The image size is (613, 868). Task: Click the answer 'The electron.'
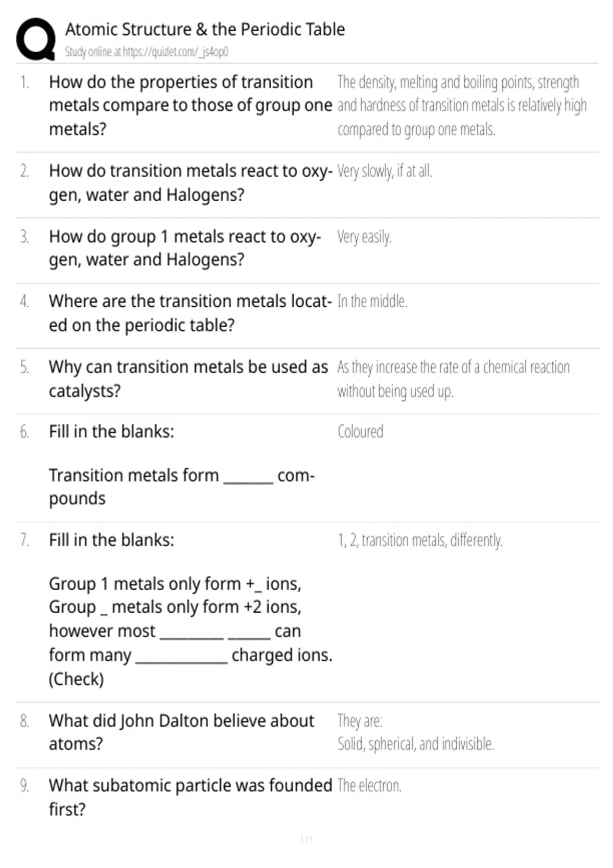pyautogui.click(x=369, y=786)
